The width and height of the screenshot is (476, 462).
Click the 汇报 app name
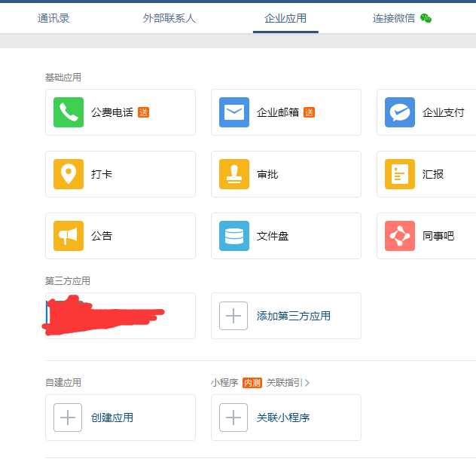[x=433, y=174]
